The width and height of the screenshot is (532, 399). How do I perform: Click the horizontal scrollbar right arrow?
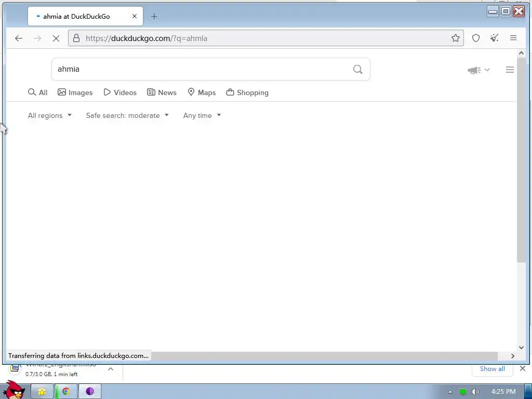pos(513,356)
